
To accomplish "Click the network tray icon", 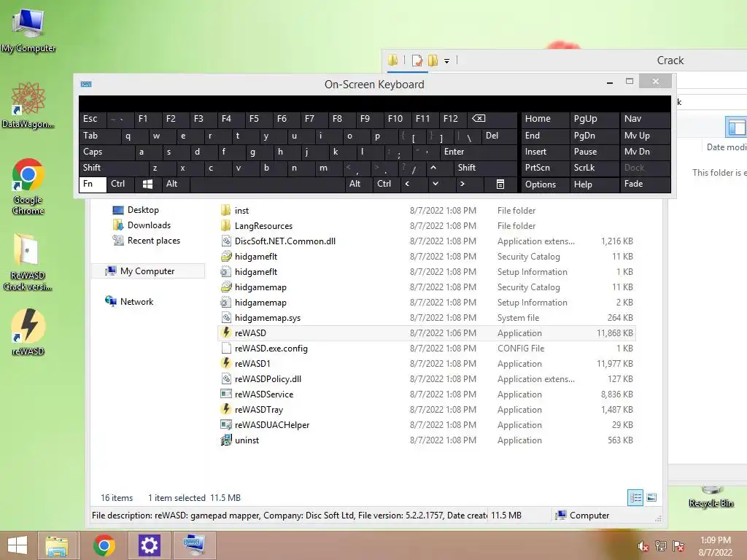I will pyautogui.click(x=660, y=546).
